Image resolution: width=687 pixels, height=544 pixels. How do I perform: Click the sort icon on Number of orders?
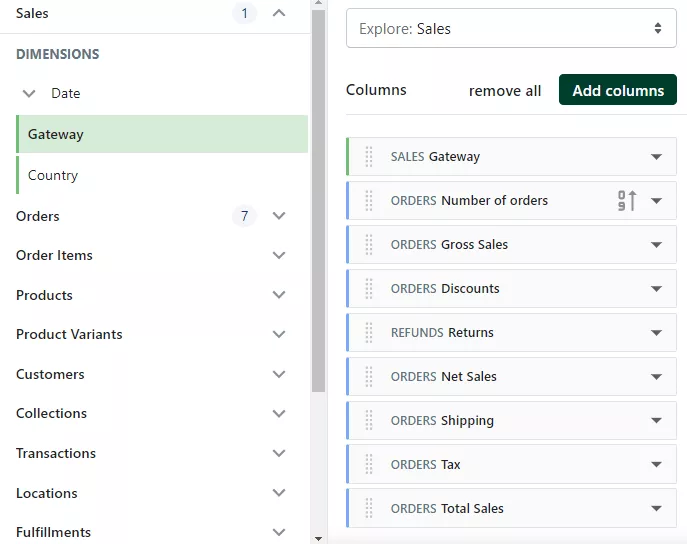[x=627, y=201]
